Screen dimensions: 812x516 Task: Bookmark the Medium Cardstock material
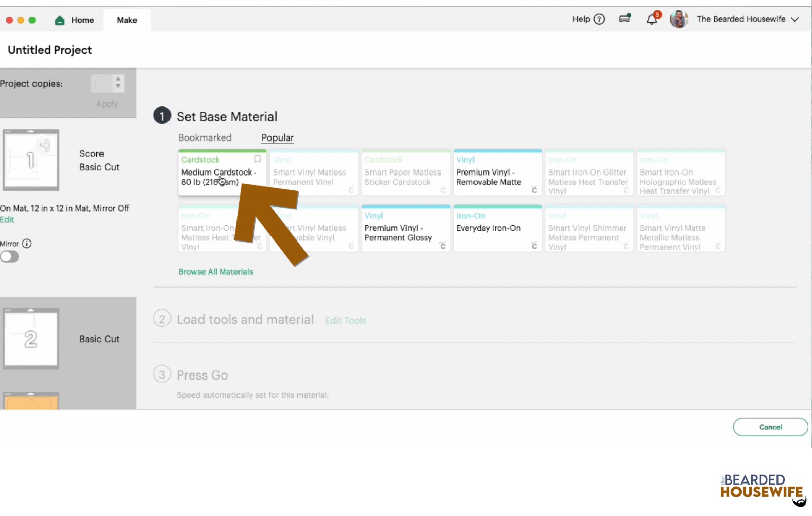[x=257, y=159]
